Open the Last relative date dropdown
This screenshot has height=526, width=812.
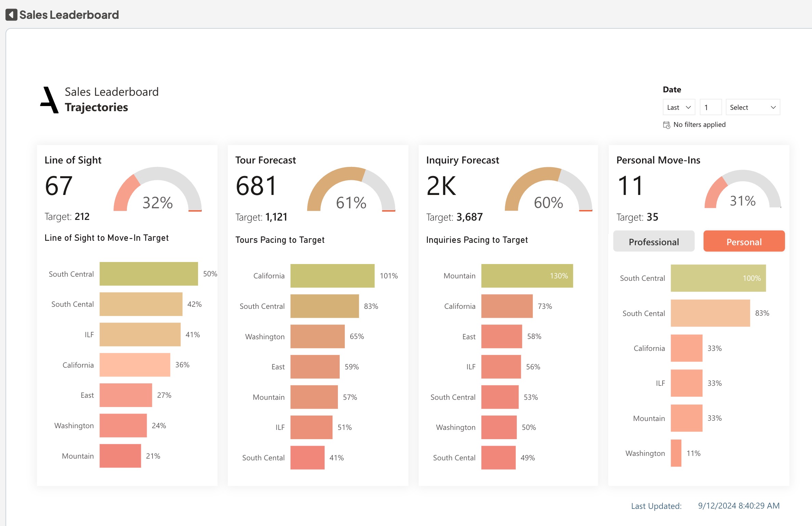pos(679,107)
